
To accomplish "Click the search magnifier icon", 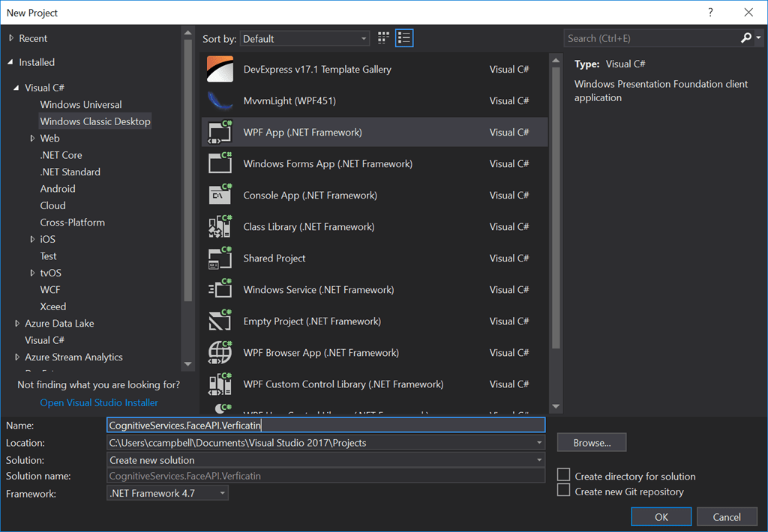I will pos(746,38).
